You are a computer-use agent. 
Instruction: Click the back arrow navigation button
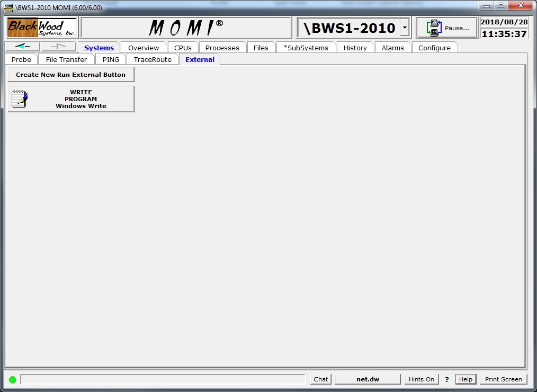[x=23, y=47]
